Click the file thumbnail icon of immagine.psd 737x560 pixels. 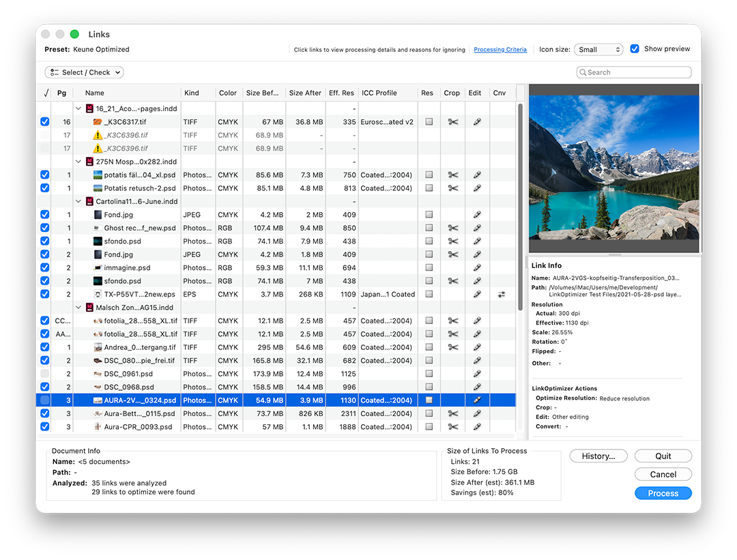pos(98,268)
